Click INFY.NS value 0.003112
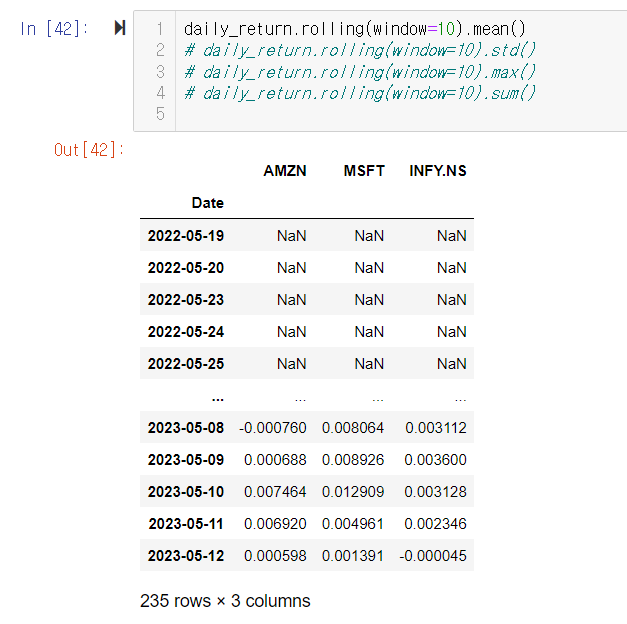 click(436, 428)
